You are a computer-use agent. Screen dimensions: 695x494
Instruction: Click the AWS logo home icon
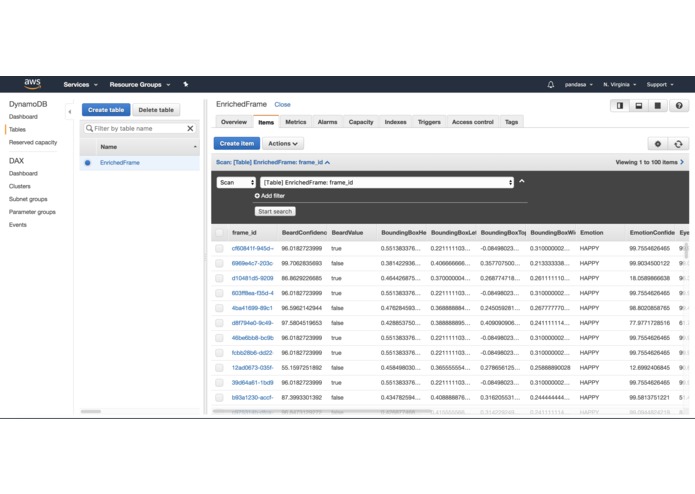pyautogui.click(x=32, y=84)
